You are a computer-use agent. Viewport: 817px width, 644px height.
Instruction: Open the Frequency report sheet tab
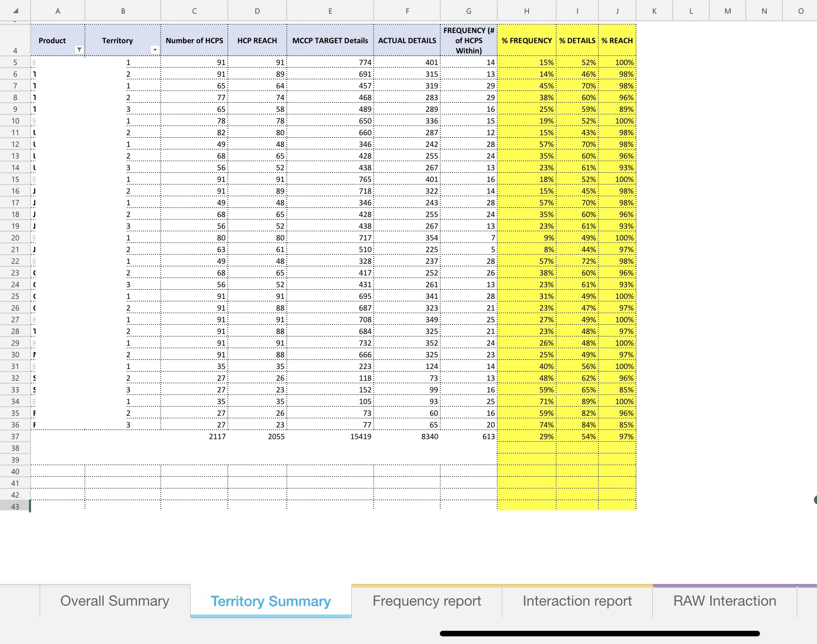coord(427,601)
